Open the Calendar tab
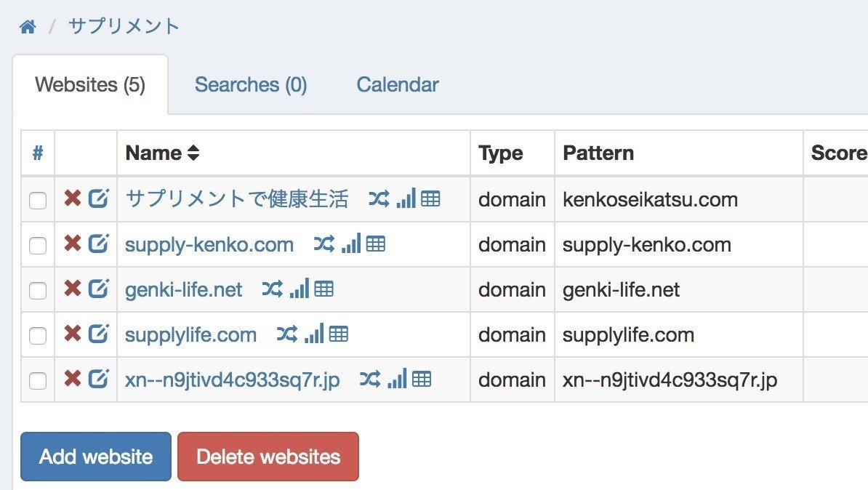868x490 pixels. (x=398, y=85)
